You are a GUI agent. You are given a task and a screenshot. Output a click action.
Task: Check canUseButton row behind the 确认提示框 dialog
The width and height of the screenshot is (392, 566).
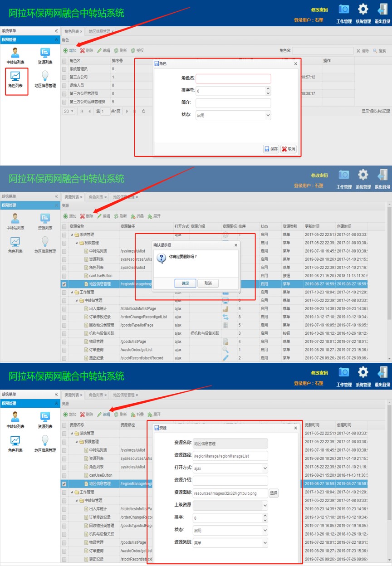64,276
